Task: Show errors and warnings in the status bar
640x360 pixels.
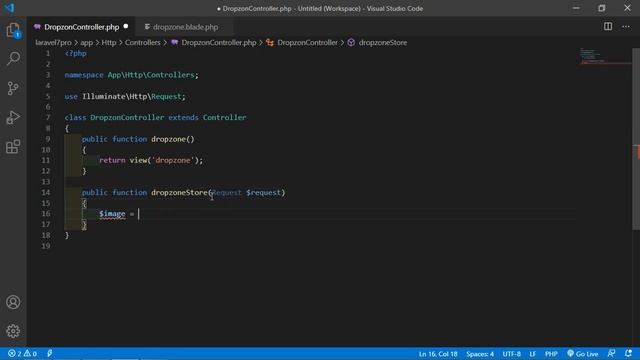Action: [22, 353]
